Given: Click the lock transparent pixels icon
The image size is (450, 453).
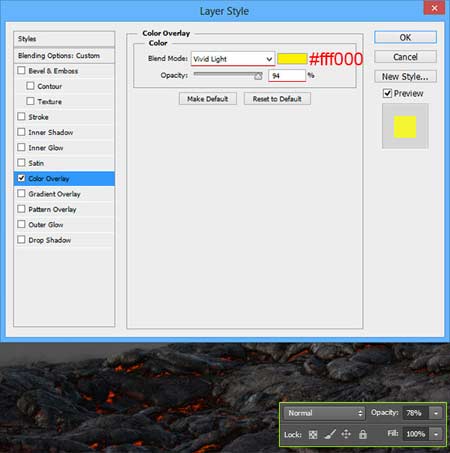Looking at the screenshot, I should [313, 434].
